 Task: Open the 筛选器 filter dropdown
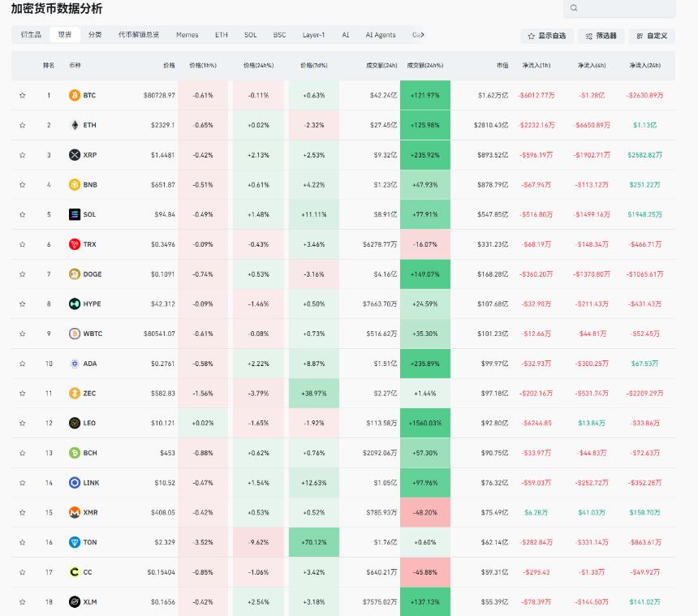click(601, 36)
